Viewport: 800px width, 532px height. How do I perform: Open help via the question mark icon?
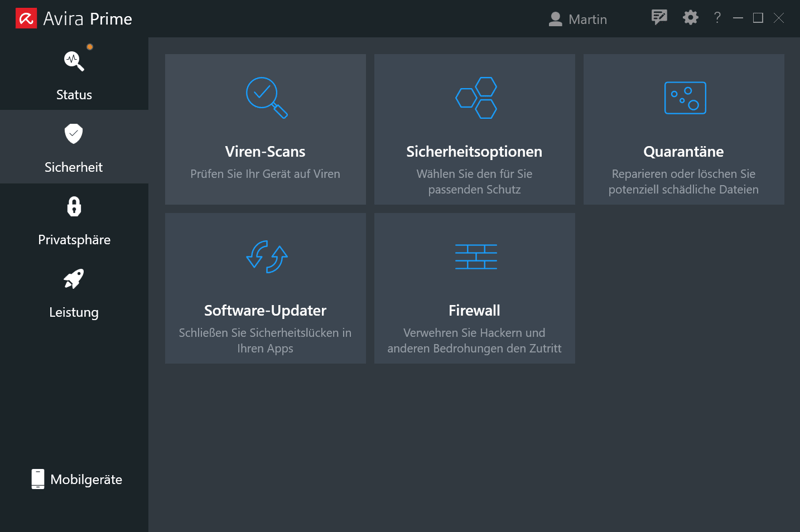tap(717, 18)
